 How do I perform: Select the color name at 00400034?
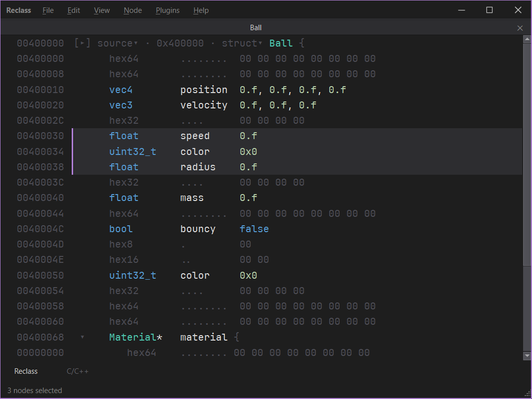[195, 151]
